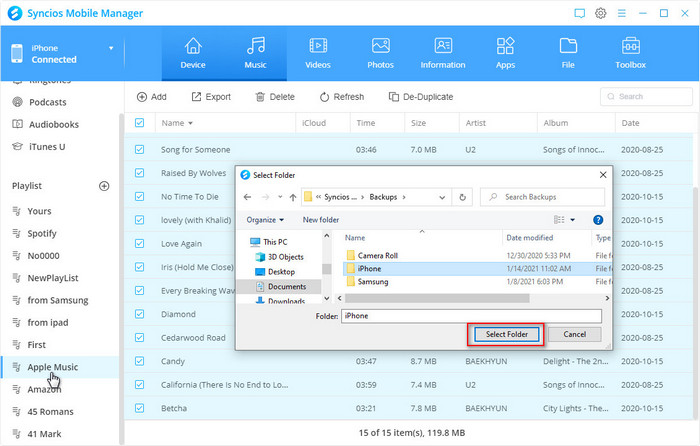Click the Delete trash button
Image resolution: width=700 pixels, height=446 pixels.
(x=275, y=97)
